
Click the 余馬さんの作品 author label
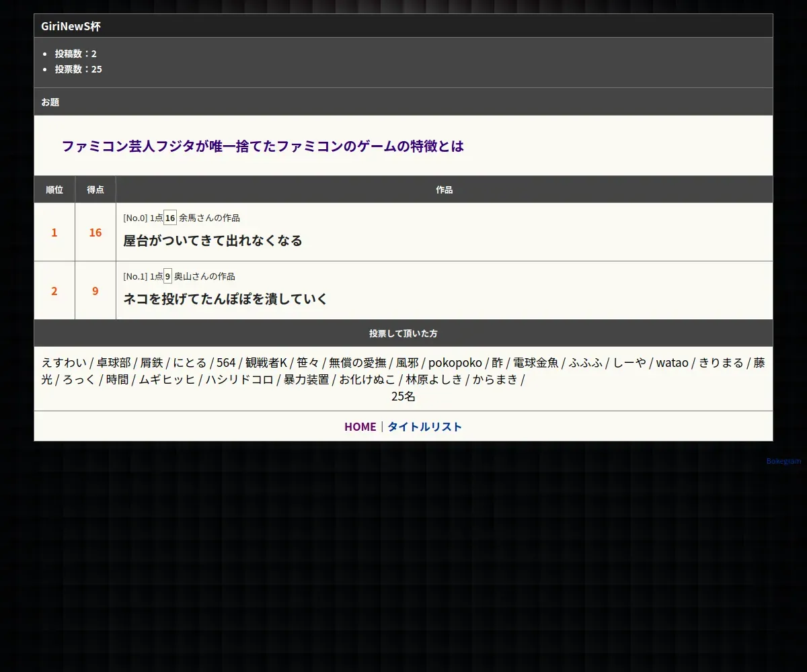point(209,218)
